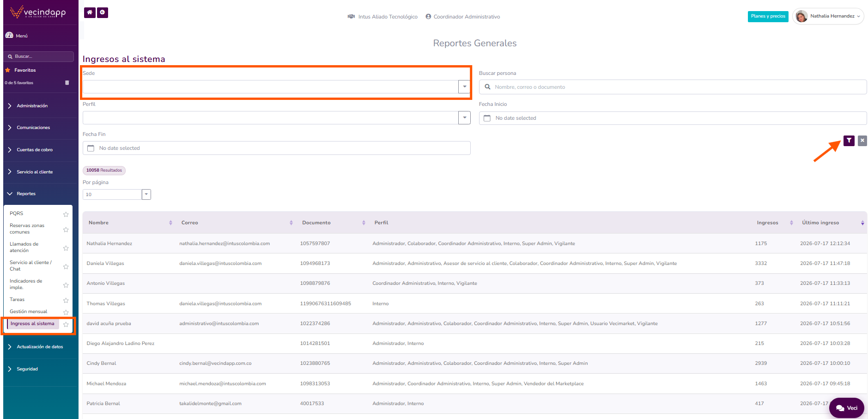Click Antonio Villegas table row name

coord(106,283)
